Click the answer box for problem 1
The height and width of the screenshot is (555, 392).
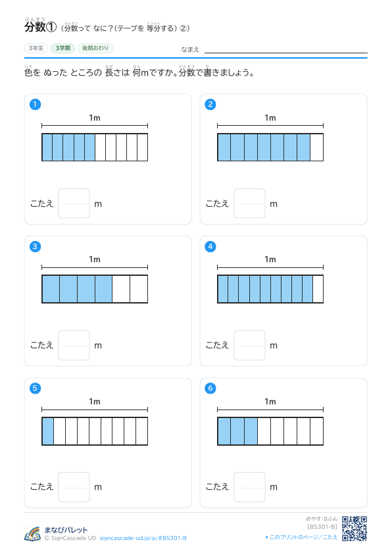pos(74,203)
